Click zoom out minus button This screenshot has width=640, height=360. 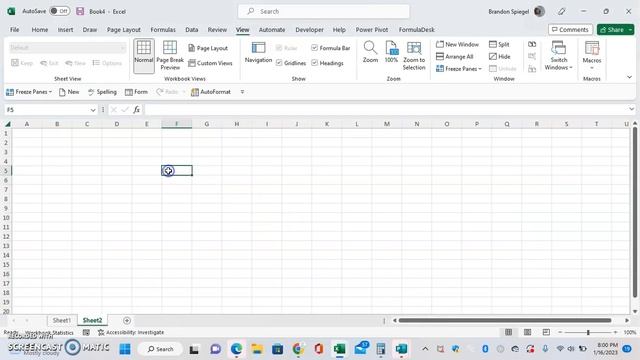560,332
